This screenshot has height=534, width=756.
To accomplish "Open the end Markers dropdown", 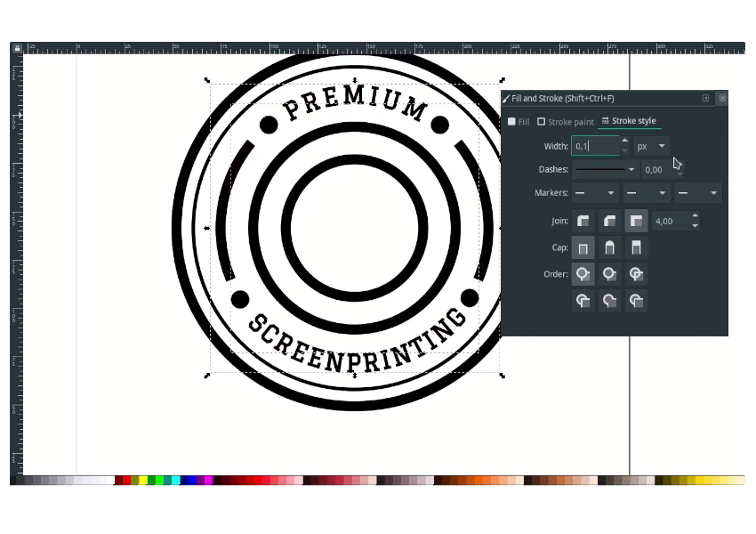I will [698, 193].
